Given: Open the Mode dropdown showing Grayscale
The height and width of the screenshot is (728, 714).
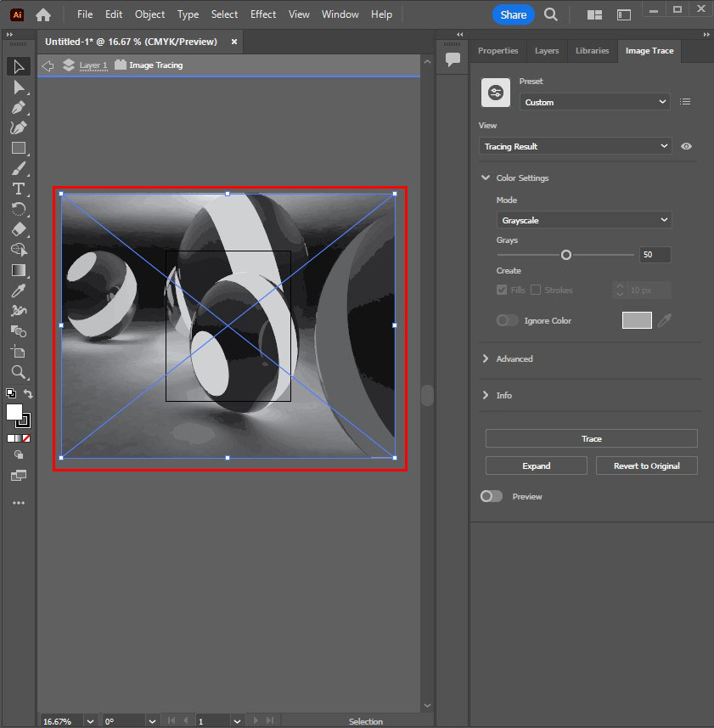Looking at the screenshot, I should coord(583,220).
